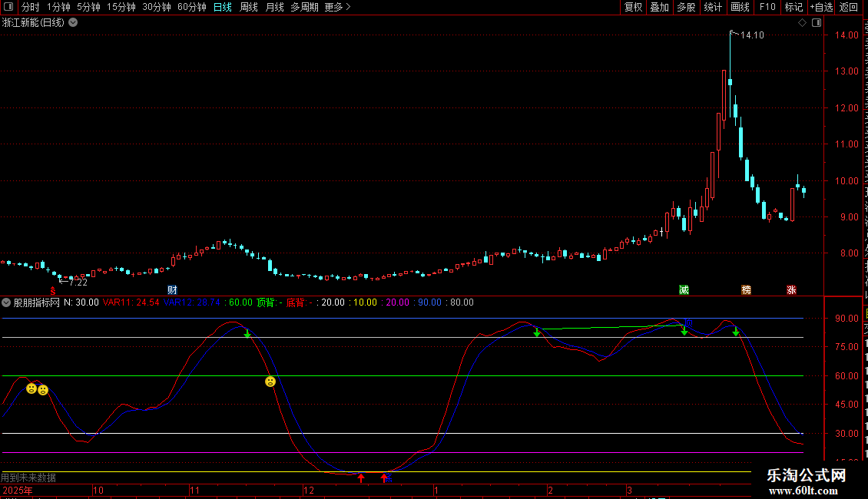Click the panel layout icon at top-left
This screenshot has width=868, height=499.
tap(8, 7)
